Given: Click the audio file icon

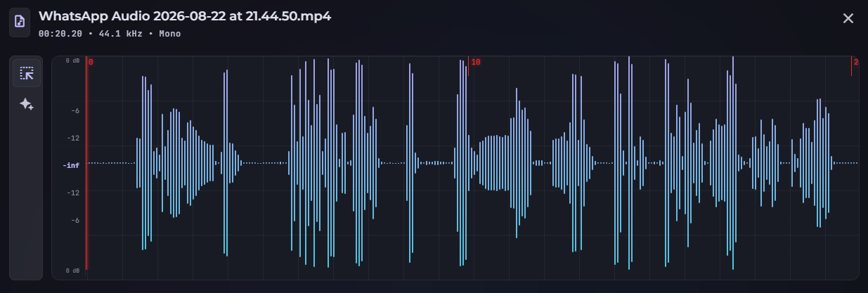Looking at the screenshot, I should [20, 21].
